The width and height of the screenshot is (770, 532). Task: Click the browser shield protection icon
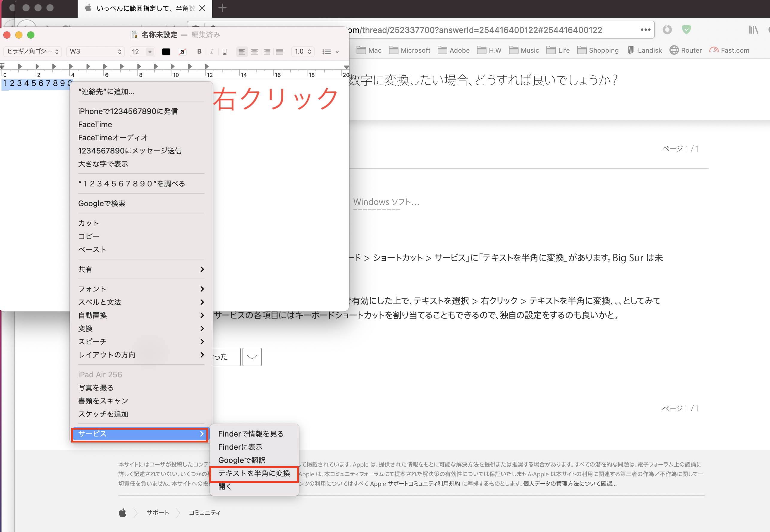click(x=686, y=30)
